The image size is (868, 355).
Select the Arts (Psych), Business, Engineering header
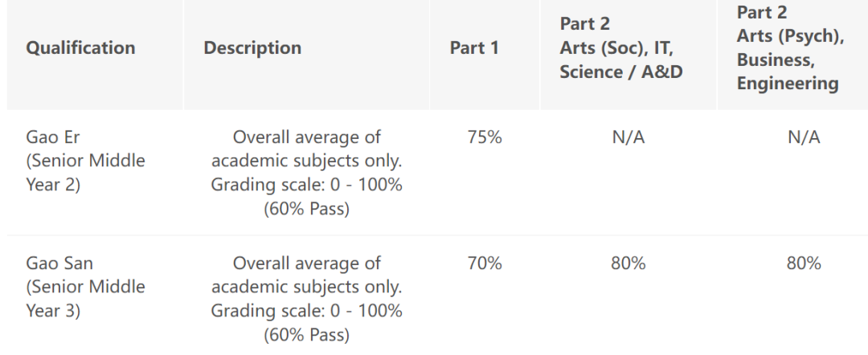tap(789, 48)
